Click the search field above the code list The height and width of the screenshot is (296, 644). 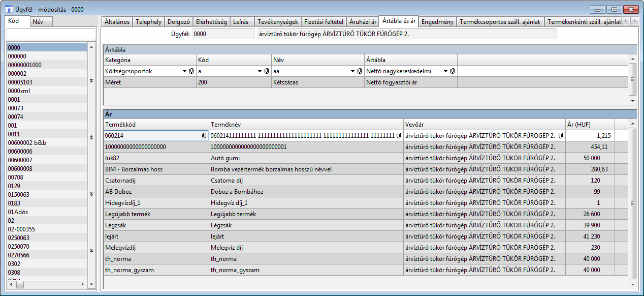51,33
